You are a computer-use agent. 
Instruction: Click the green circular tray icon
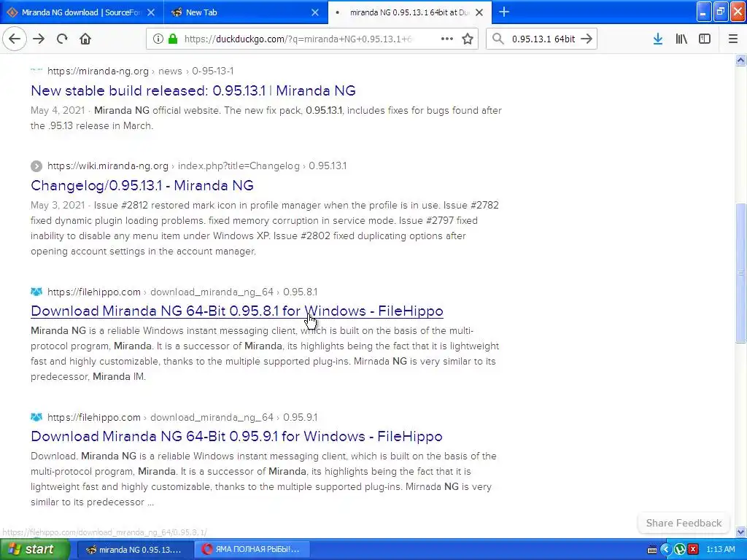tap(680, 550)
